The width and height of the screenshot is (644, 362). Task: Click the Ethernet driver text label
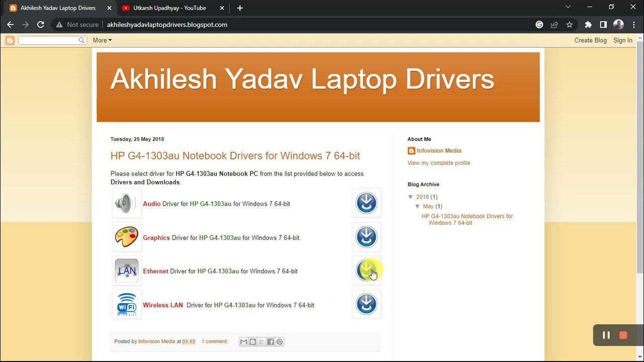(220, 271)
